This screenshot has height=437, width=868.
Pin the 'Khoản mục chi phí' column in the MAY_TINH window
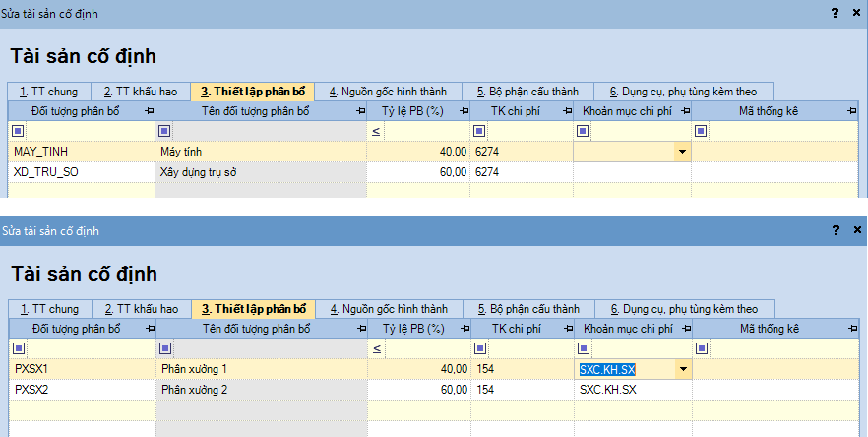click(684, 111)
